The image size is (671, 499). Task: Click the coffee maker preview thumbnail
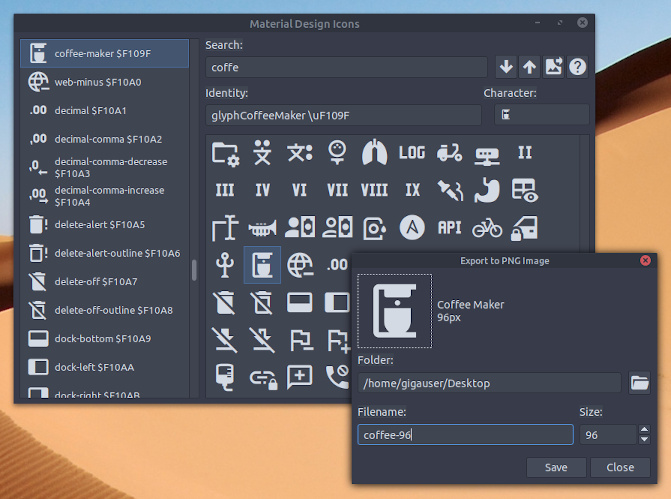(395, 311)
